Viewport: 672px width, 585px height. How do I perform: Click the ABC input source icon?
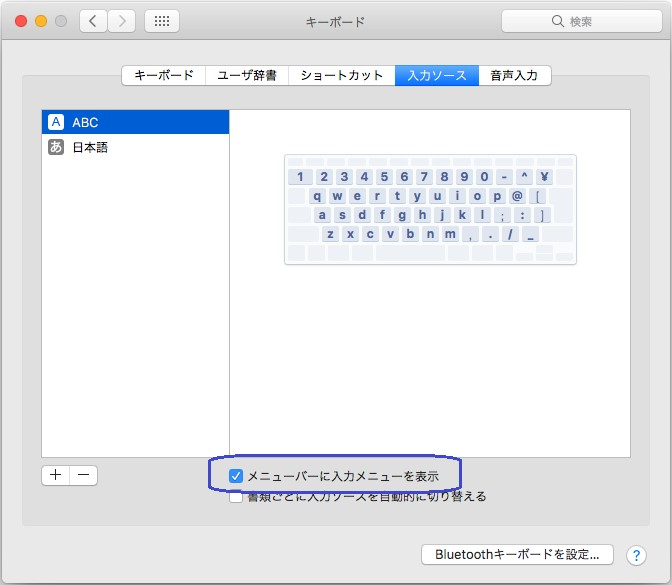56,122
